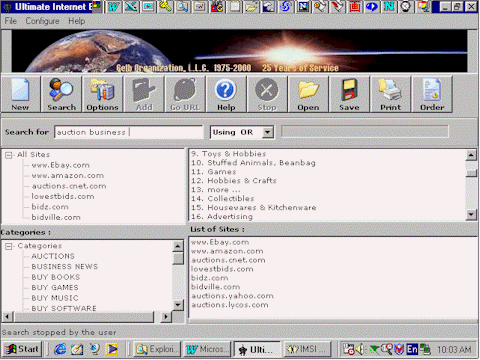Click the media player quick launch icon
This screenshot has width=480, height=360.
pyautogui.click(x=112, y=349)
